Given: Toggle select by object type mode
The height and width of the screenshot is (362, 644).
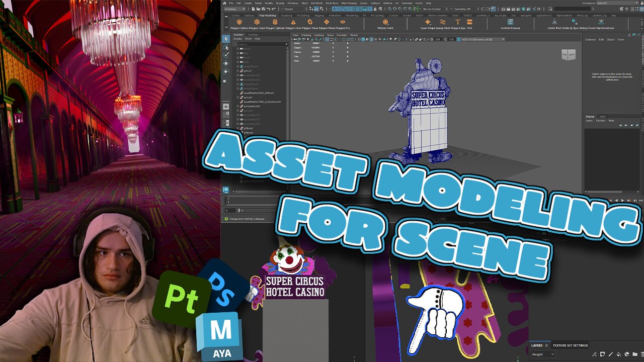Looking at the screenshot, I should [316, 9].
